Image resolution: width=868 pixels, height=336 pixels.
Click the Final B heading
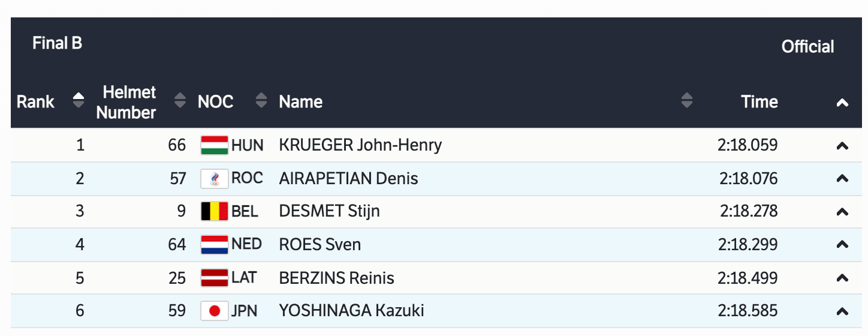coord(57,43)
